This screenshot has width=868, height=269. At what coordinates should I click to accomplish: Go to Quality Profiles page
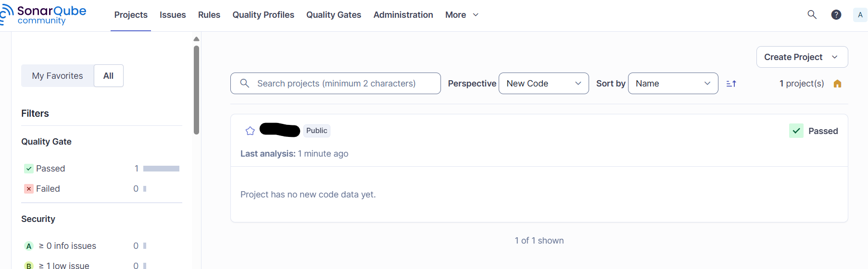click(263, 15)
